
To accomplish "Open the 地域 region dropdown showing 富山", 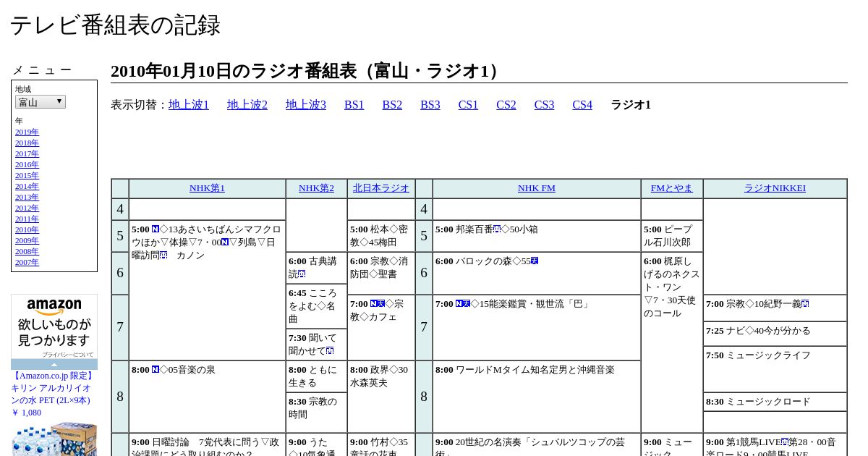I will click(41, 102).
